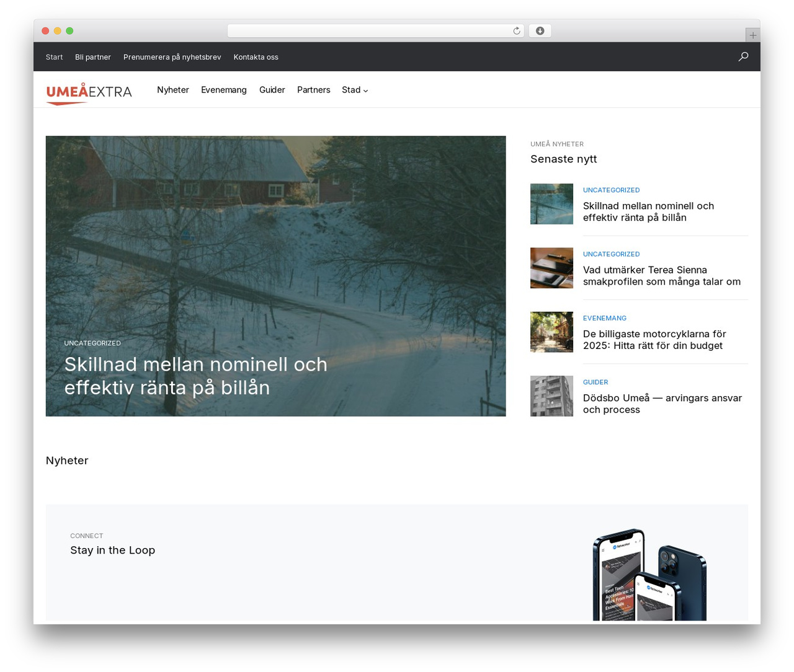
Task: Click Guider category above Dödsbo article
Action: coord(595,382)
